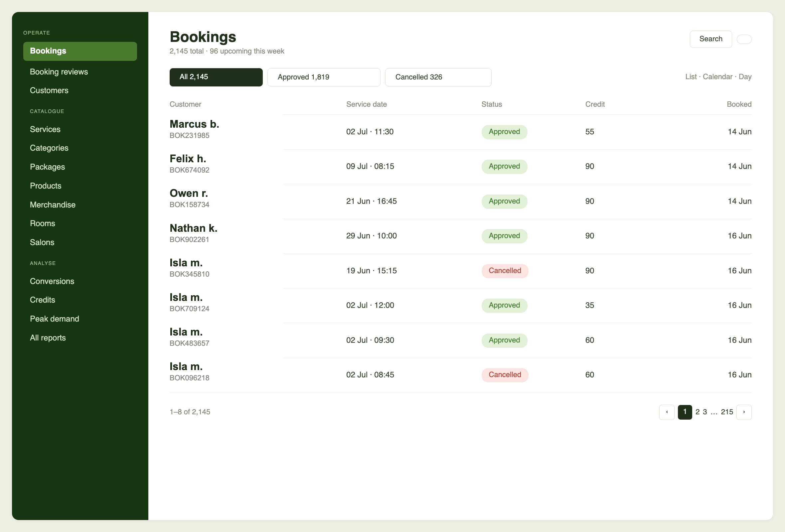Select the Cancelled 326 filter tab
Screen dimensions: 785x532
click(438, 77)
